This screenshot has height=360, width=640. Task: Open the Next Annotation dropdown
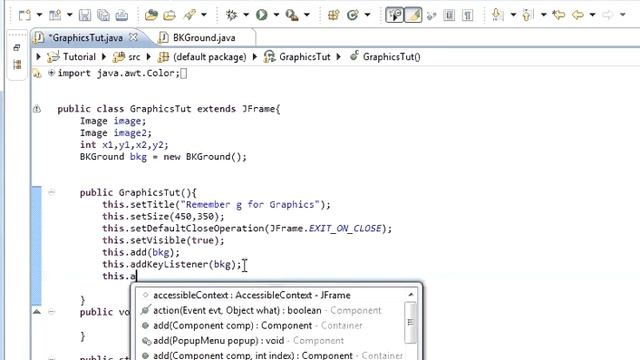point(513,15)
